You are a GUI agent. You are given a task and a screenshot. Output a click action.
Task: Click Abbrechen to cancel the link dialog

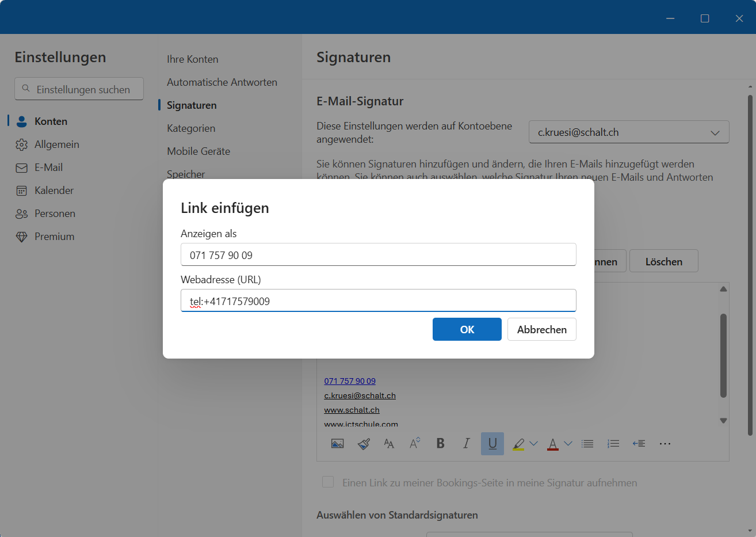click(x=541, y=329)
